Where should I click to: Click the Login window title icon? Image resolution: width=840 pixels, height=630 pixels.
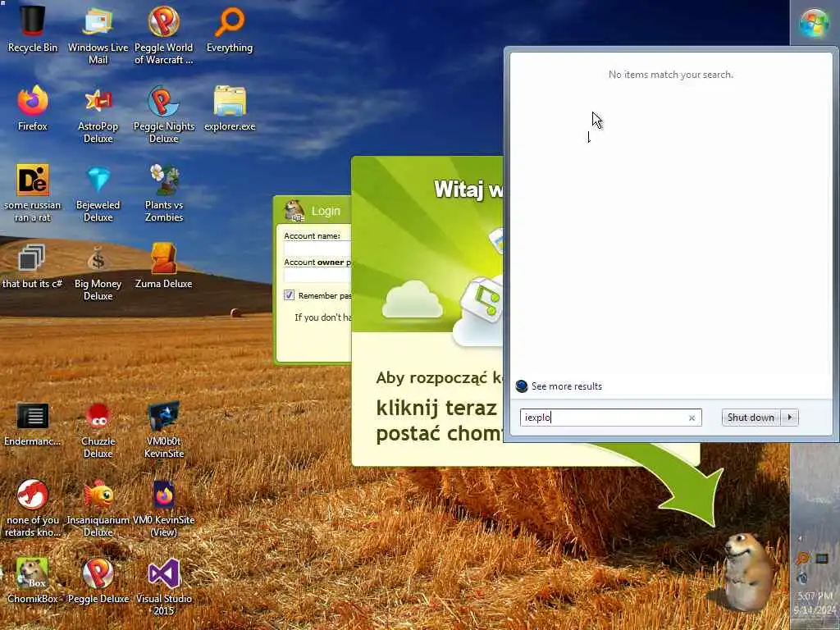[294, 211]
